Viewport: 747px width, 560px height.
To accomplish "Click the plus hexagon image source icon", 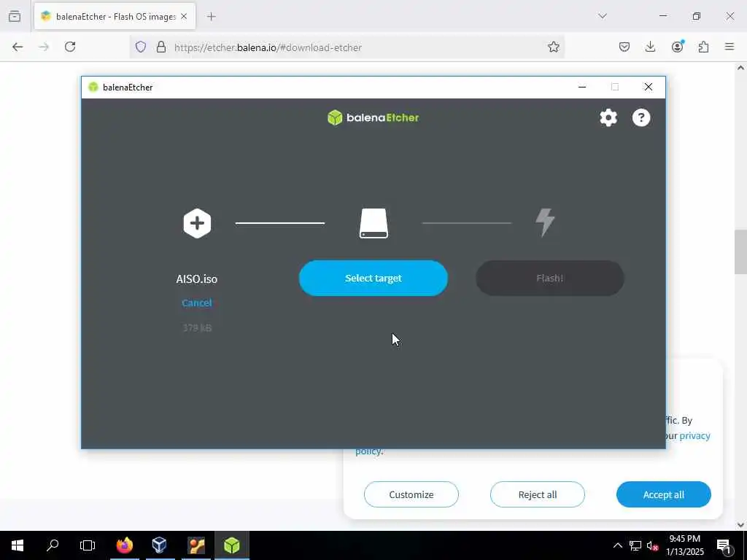I will coord(197,223).
